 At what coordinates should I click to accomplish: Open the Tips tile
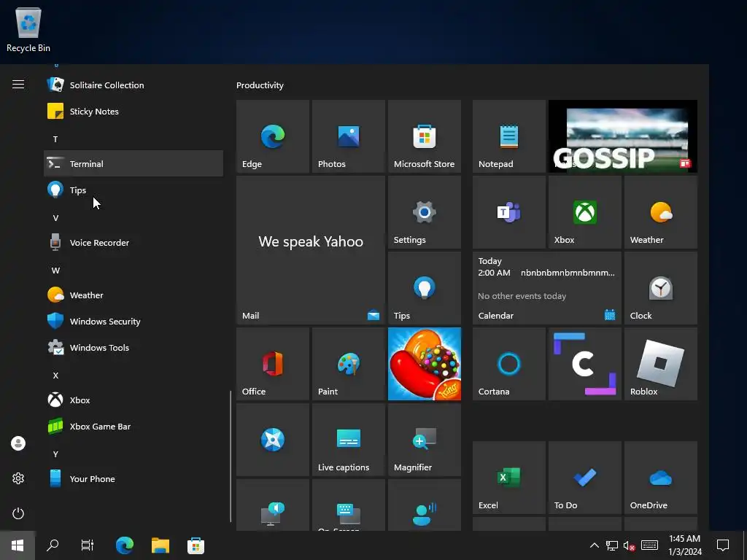(x=425, y=288)
